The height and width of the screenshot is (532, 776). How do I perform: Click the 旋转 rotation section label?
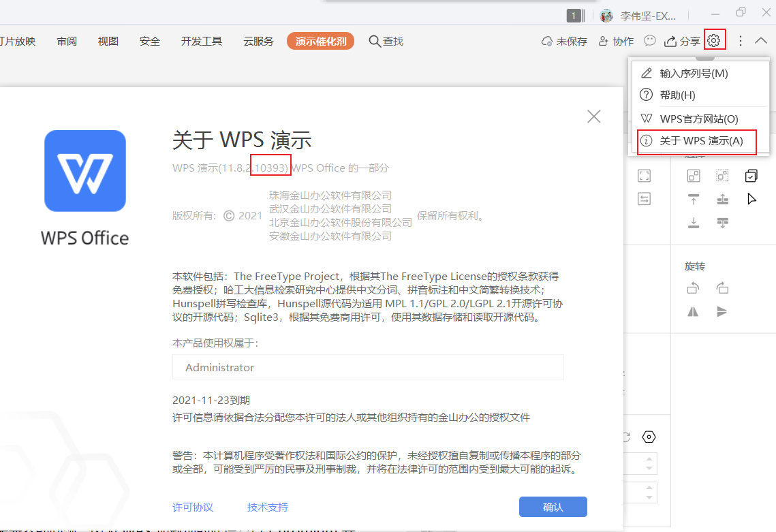pyautogui.click(x=695, y=266)
